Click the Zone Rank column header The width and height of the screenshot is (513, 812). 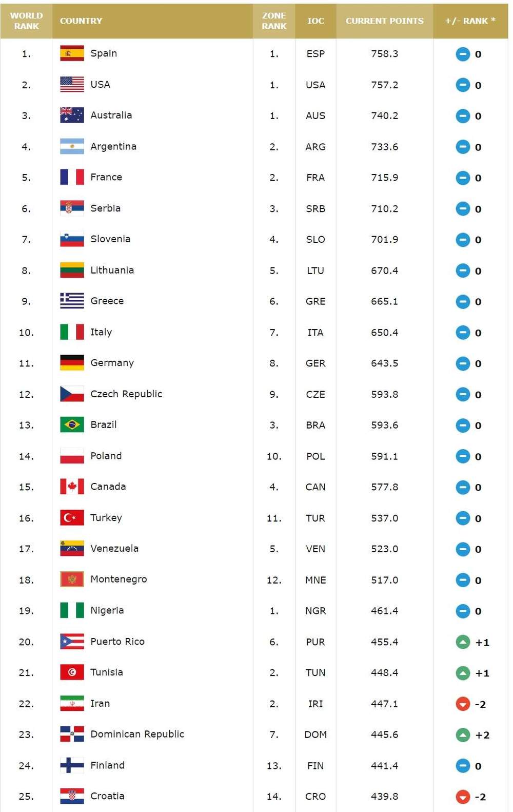274,21
